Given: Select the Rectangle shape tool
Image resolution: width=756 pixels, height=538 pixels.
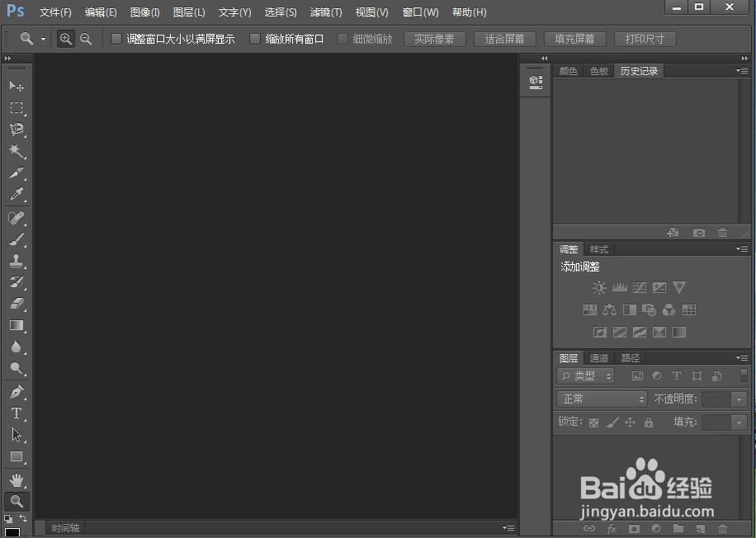Looking at the screenshot, I should (17, 456).
